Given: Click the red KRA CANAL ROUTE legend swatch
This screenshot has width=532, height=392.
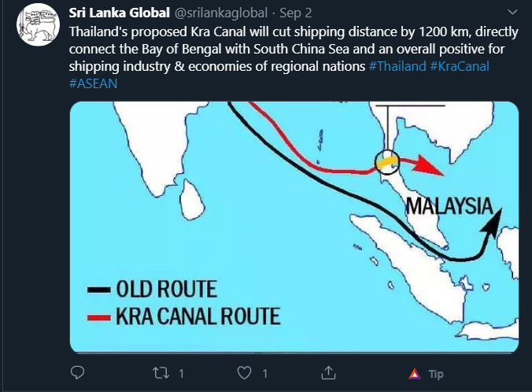Looking at the screenshot, I should 98,318.
